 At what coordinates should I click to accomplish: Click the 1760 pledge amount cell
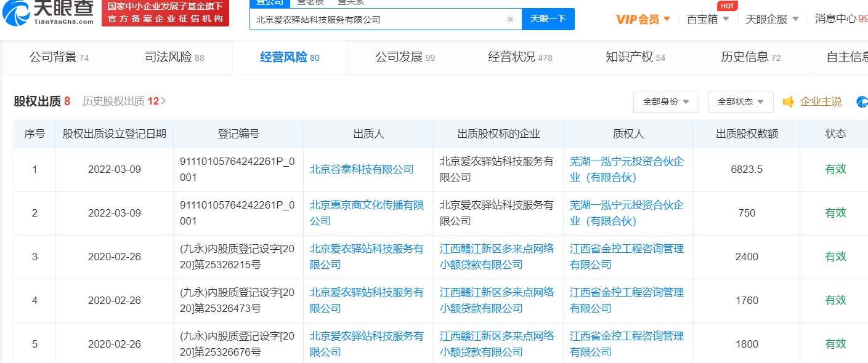[747, 300]
